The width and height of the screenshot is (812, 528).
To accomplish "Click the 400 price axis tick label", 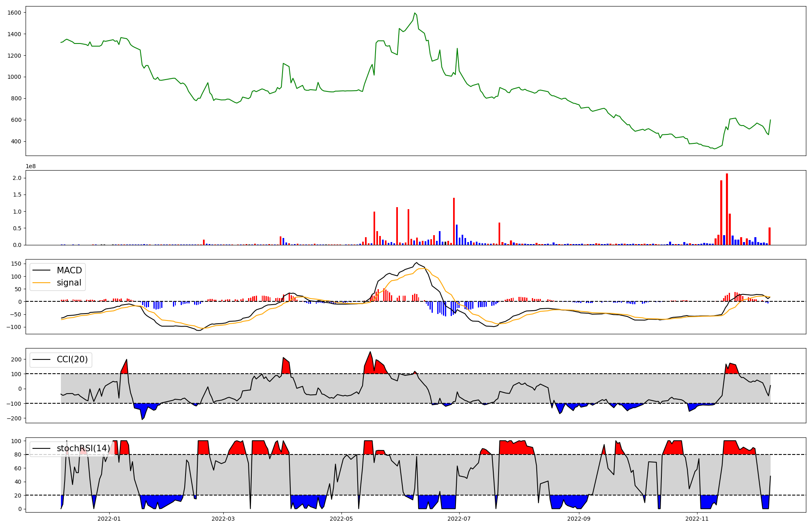I will [16, 141].
